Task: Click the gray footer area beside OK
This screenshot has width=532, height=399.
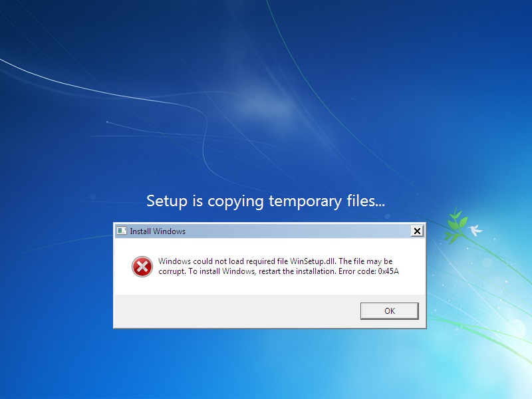Action: [237, 311]
